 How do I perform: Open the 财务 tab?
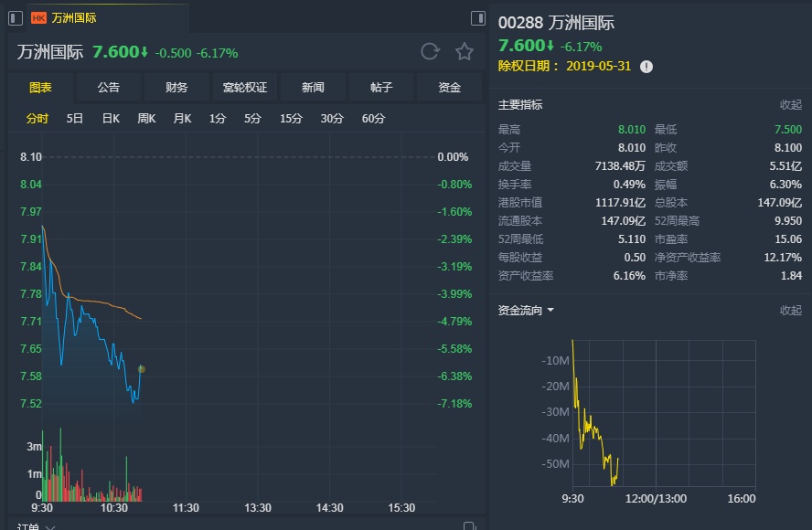(x=176, y=88)
